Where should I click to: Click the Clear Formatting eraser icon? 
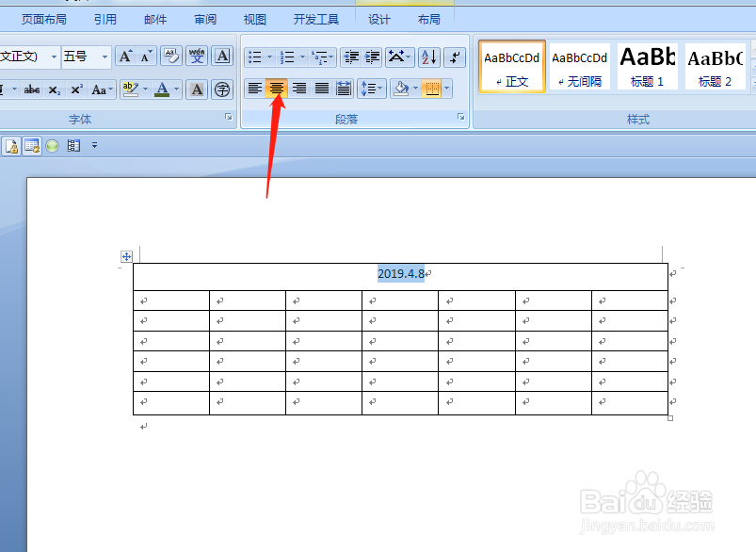point(170,57)
